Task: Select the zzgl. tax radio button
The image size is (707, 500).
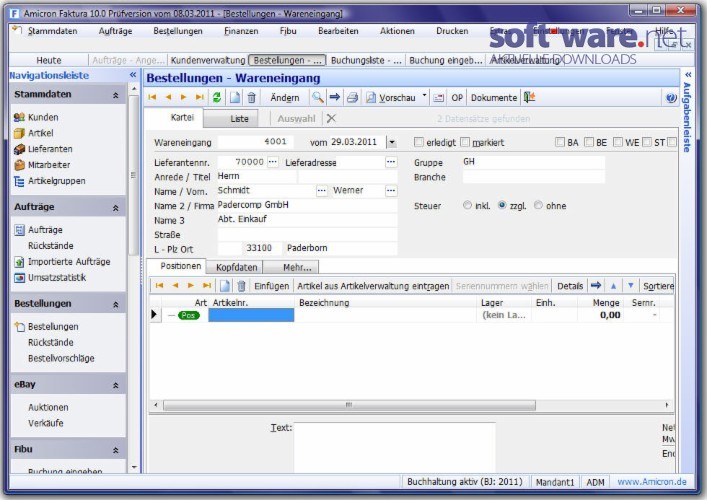Action: pos(501,205)
